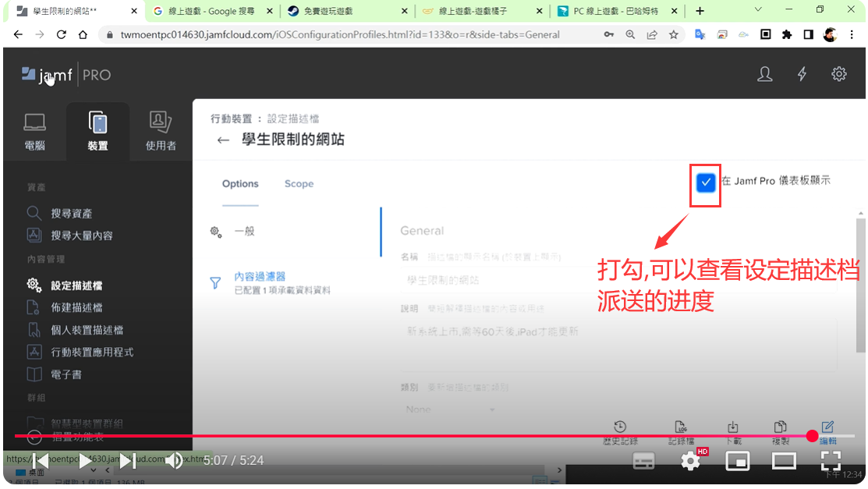
Task: Switch to the 電腦 computers section
Action: [x=34, y=132]
